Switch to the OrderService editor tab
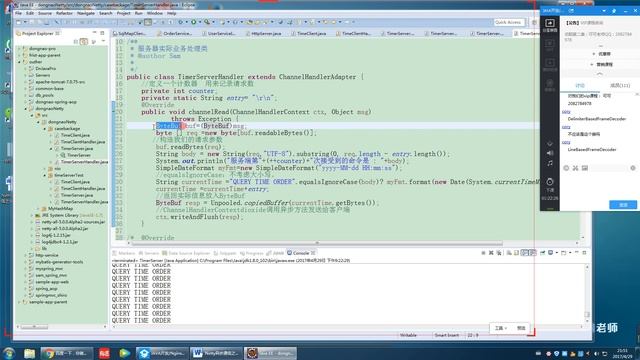Screen dimensions: 640x360 coord(175,33)
